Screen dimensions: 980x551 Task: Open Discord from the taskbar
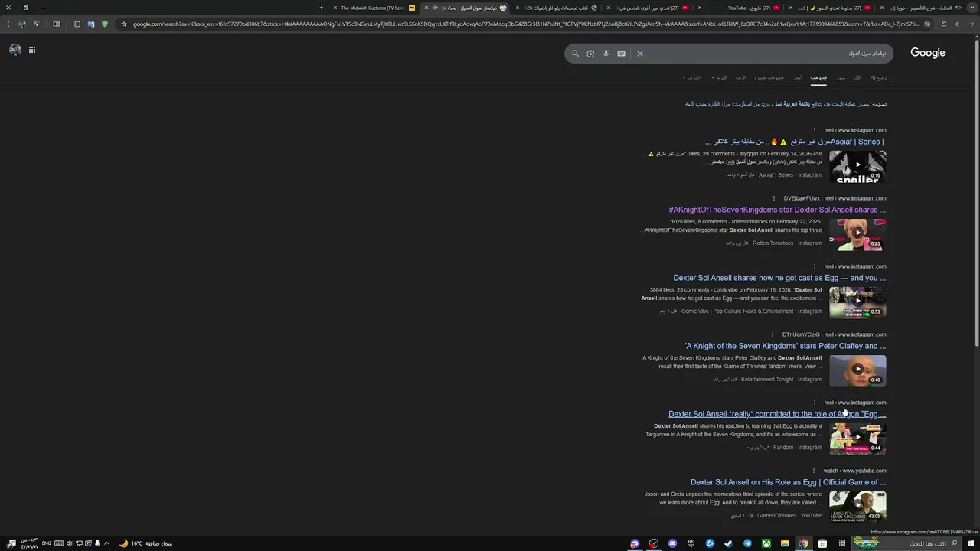point(672,543)
